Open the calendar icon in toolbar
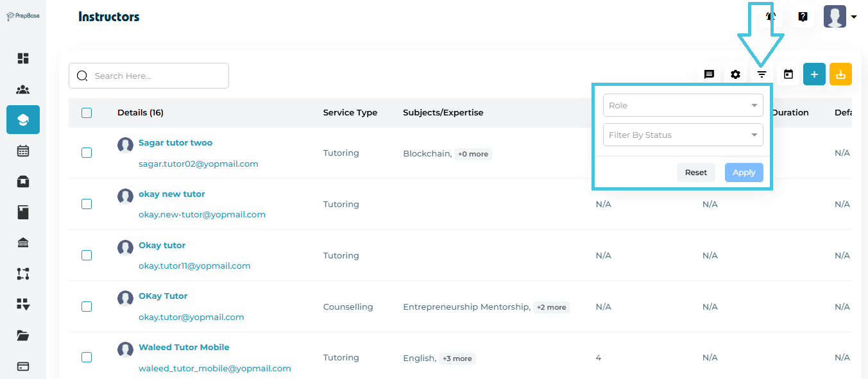 (x=788, y=74)
